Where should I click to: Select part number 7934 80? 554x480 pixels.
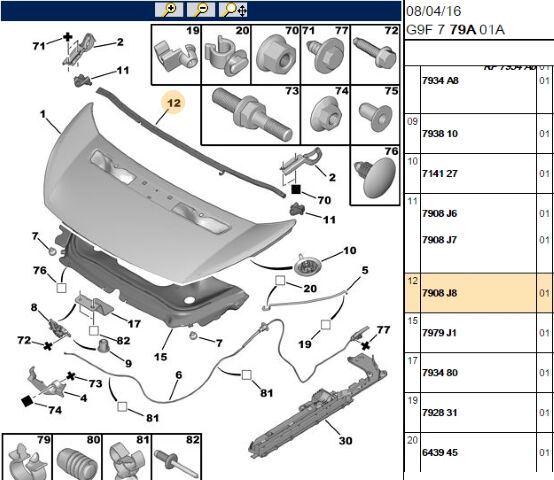point(440,373)
